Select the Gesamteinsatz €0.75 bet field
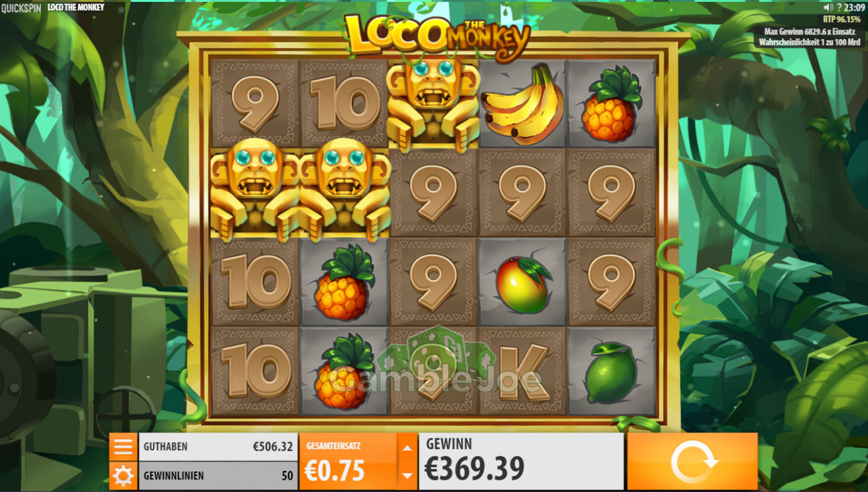The image size is (868, 492). pos(348,462)
